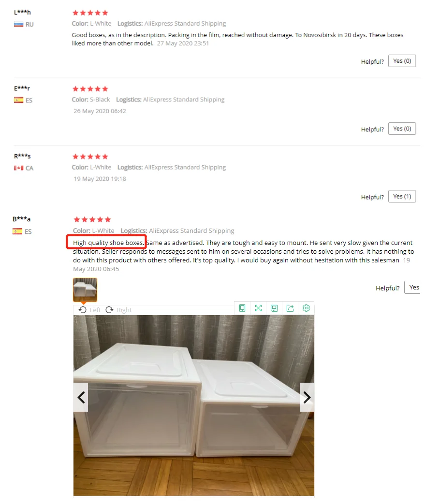Screen dimensions: 425x504
Task: Mark L***h's review as helpful
Action: pyautogui.click(x=402, y=61)
